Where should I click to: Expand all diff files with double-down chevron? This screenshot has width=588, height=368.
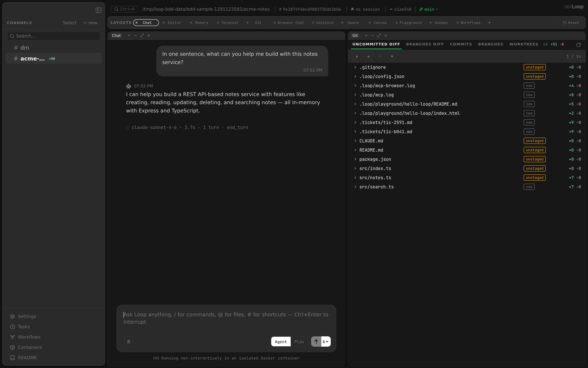[x=357, y=56]
